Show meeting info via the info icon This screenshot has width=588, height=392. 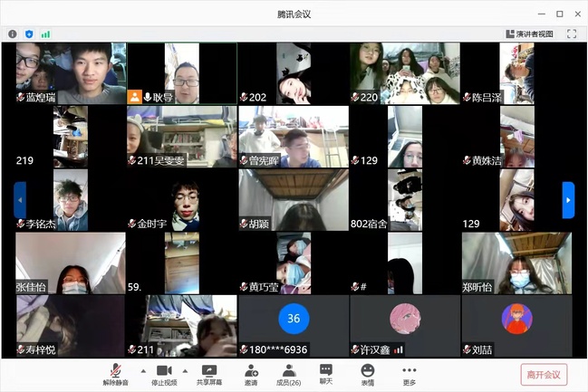(13, 33)
